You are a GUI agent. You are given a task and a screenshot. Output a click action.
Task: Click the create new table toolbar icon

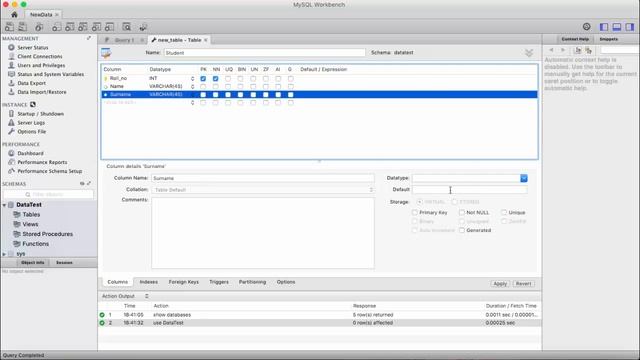70,27
